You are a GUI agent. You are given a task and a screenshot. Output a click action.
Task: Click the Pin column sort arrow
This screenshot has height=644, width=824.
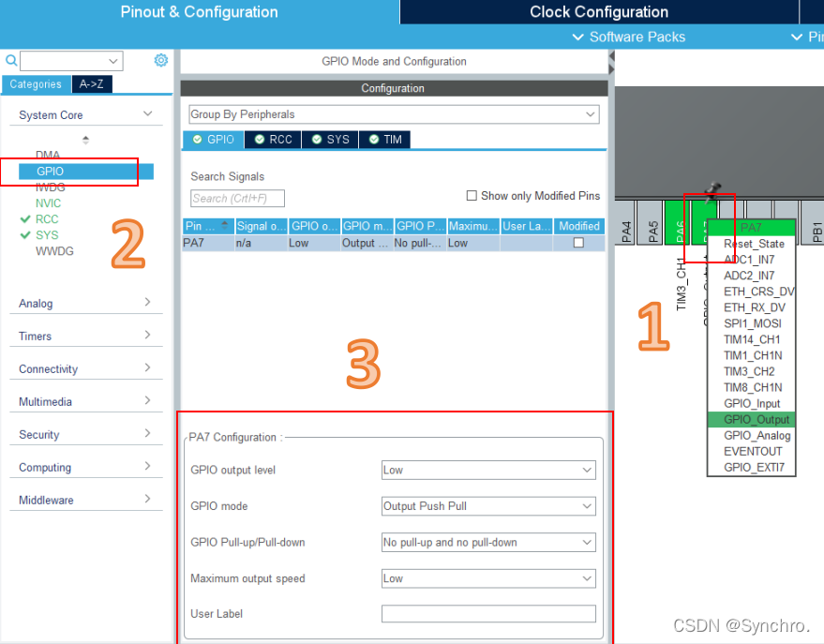225,225
